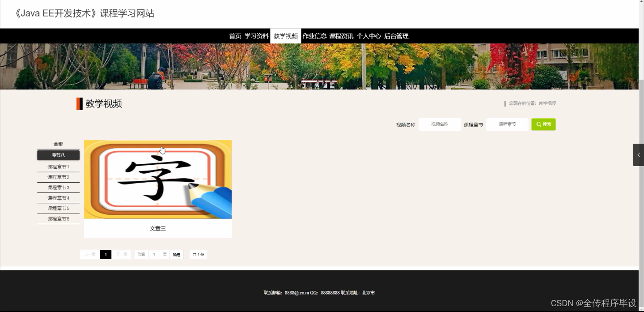
Task: Select the 教学视频 tab
Action: pos(285,36)
